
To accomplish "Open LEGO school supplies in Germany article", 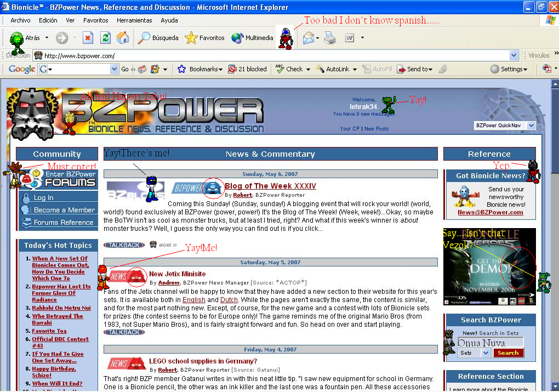I will point(203,361).
